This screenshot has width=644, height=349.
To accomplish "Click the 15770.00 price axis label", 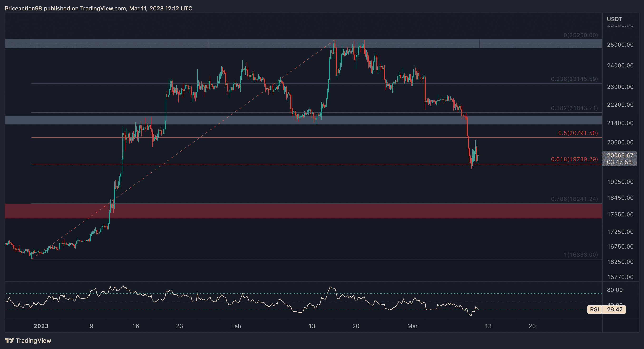I will [x=620, y=277].
